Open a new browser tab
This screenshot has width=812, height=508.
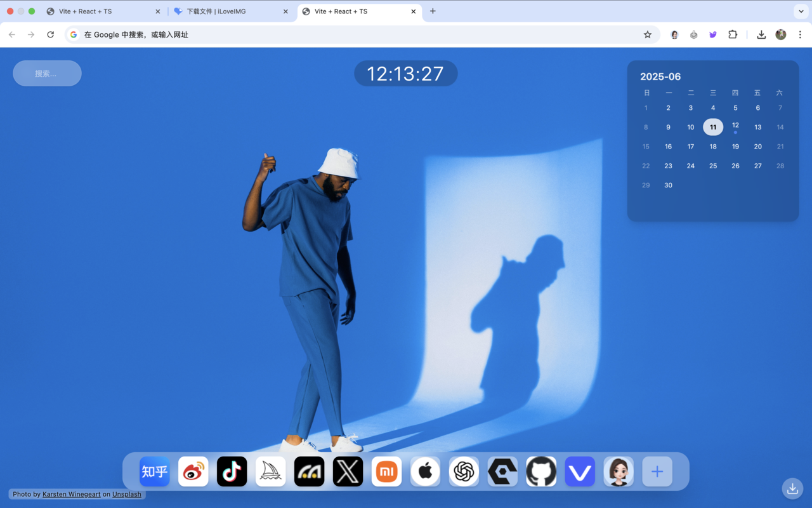click(433, 11)
